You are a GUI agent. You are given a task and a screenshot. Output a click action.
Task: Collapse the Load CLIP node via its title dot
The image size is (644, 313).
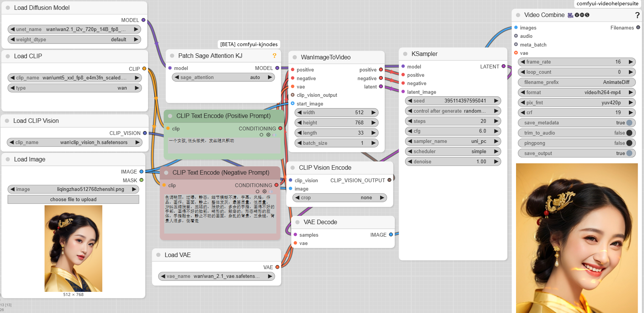point(8,56)
